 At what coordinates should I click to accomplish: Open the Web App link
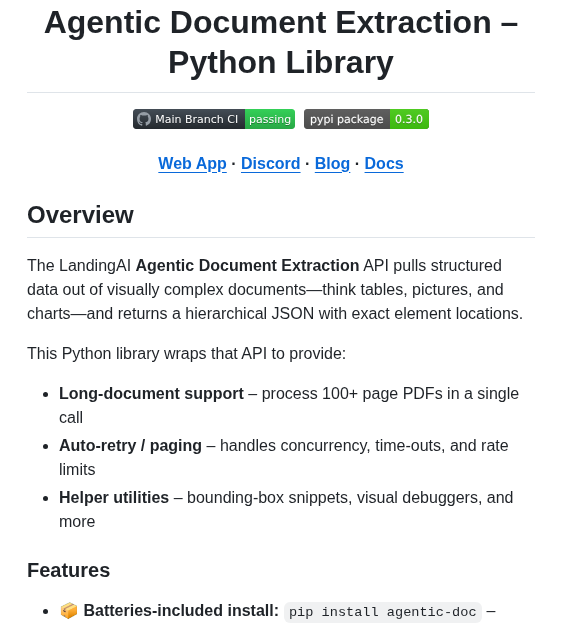point(192,164)
